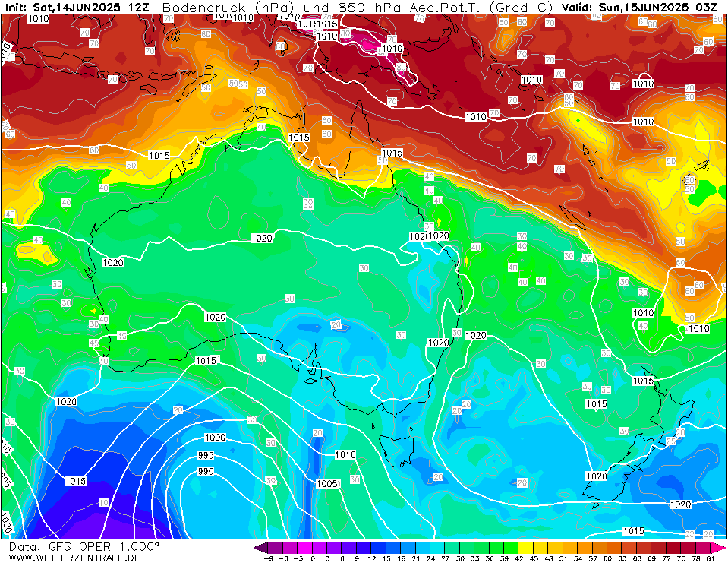
Task: Click the 39 label on the color scale
Action: (x=505, y=558)
